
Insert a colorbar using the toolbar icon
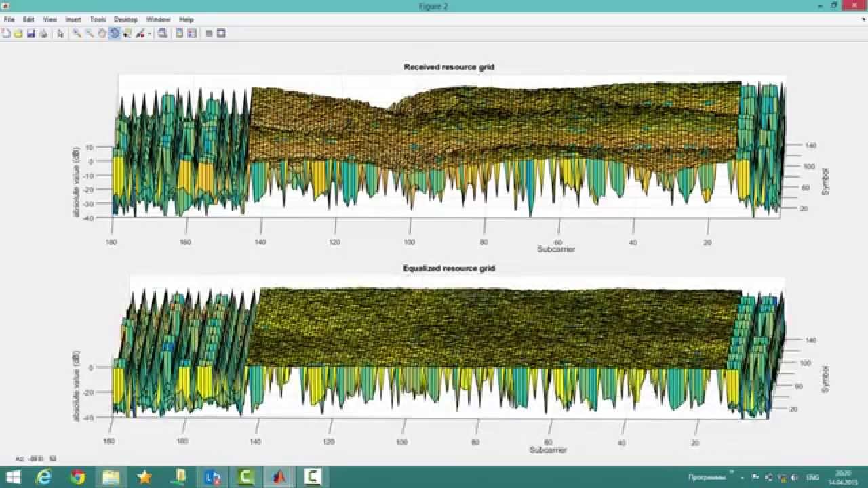coord(180,33)
